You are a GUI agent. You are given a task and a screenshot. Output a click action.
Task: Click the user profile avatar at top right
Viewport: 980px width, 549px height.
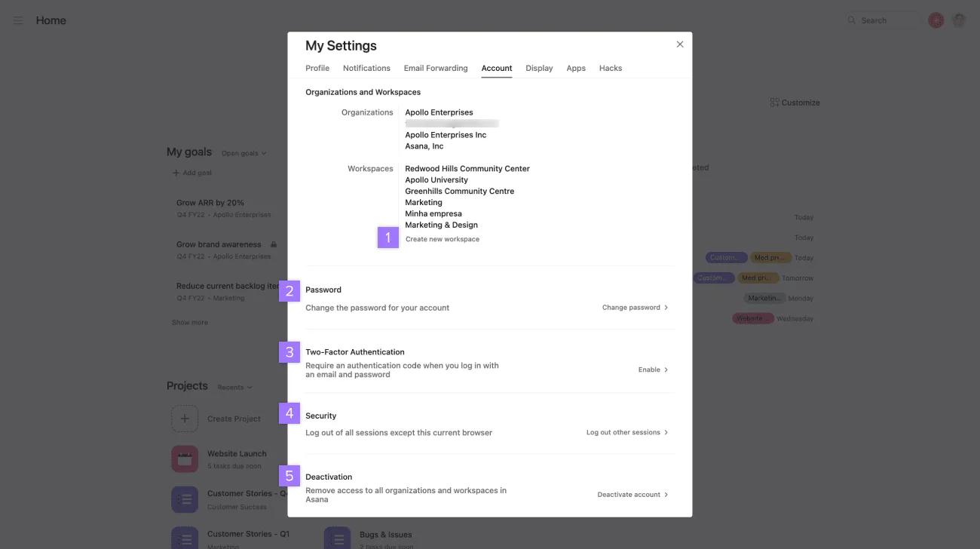point(958,20)
